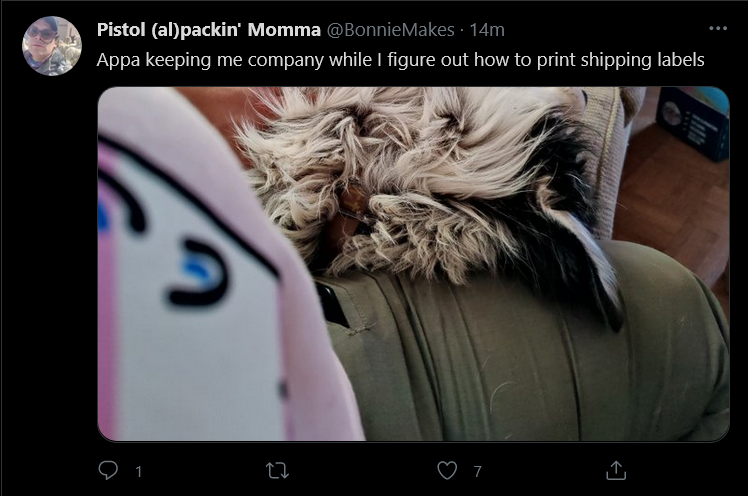Open the reply speech bubble icon
This screenshot has width=748, height=496.
(x=108, y=470)
